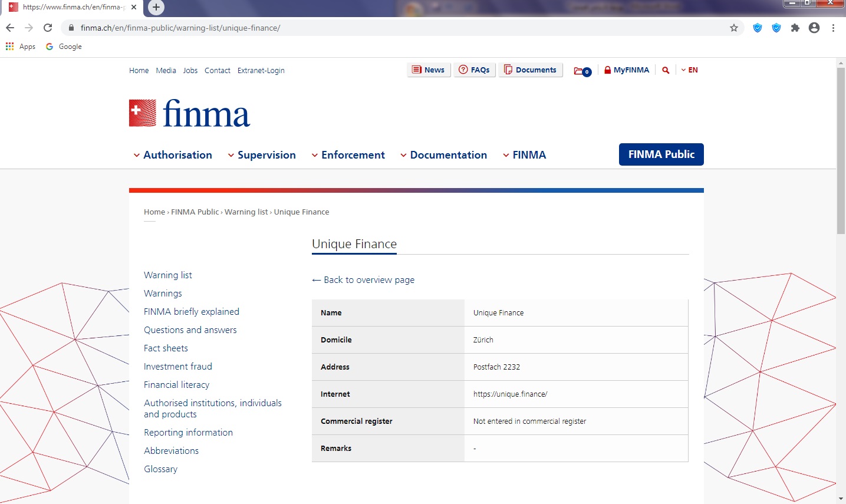This screenshot has height=504, width=846.
Task: Expand the Enforcement menu
Action: (x=348, y=155)
